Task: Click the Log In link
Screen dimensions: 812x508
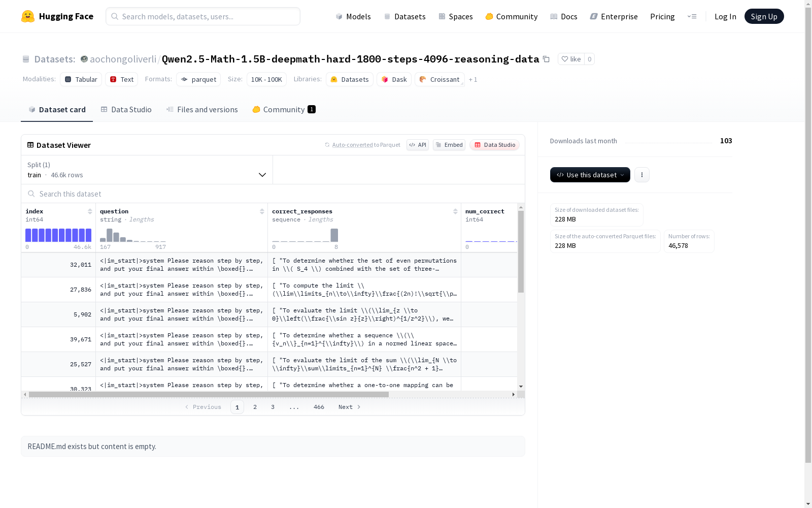Action: pos(725,16)
